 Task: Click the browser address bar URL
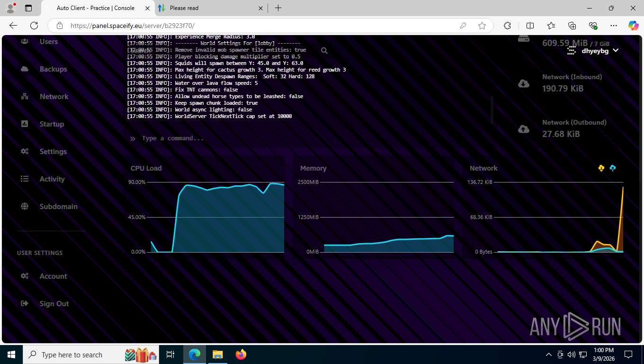pos(133,26)
